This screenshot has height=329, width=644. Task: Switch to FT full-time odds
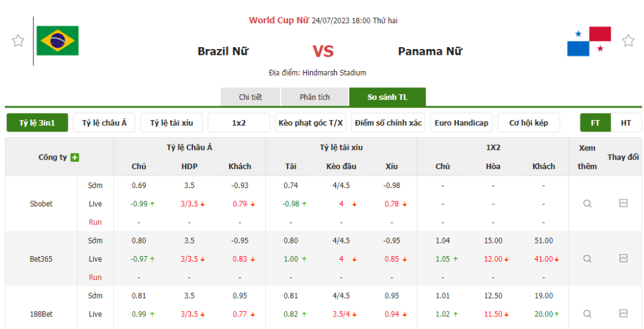pyautogui.click(x=595, y=123)
